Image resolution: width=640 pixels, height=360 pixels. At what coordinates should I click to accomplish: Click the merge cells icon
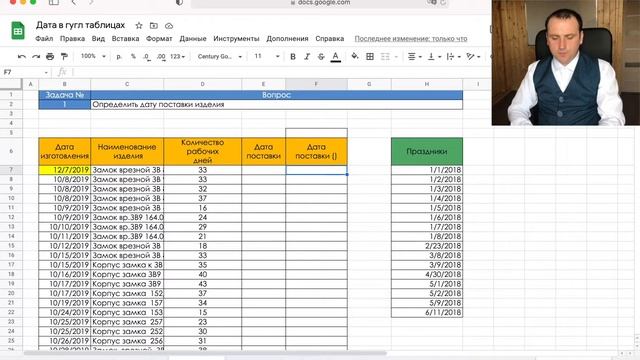(x=385, y=57)
